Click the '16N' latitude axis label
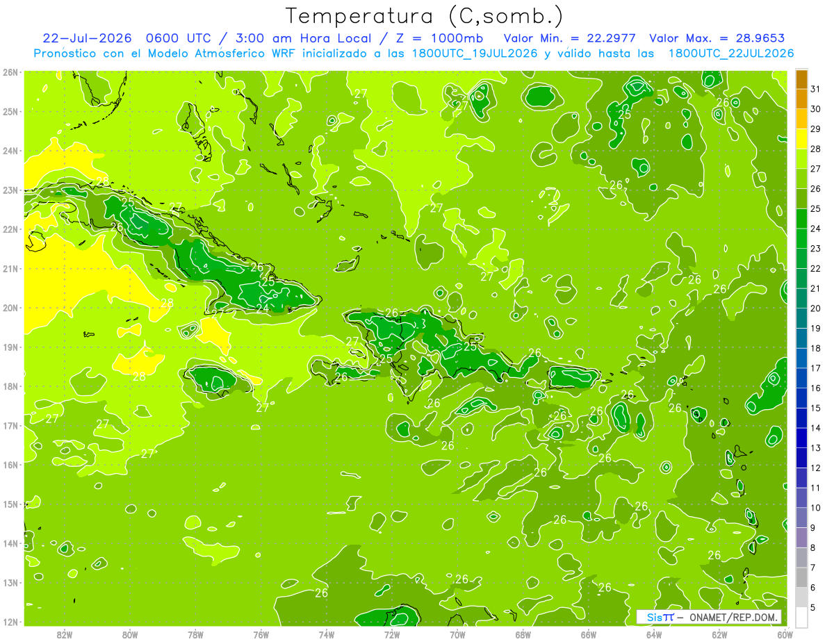This screenshot has height=644, width=834. [x=10, y=465]
